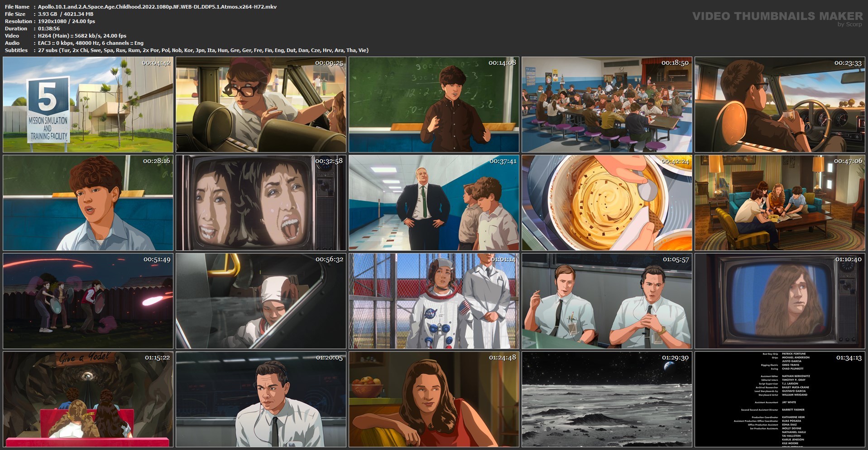Click the EAC3 audio info line

[91, 43]
